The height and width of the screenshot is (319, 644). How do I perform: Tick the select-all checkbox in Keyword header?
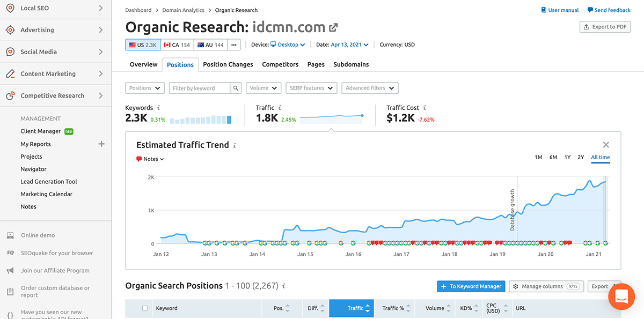[x=144, y=308]
